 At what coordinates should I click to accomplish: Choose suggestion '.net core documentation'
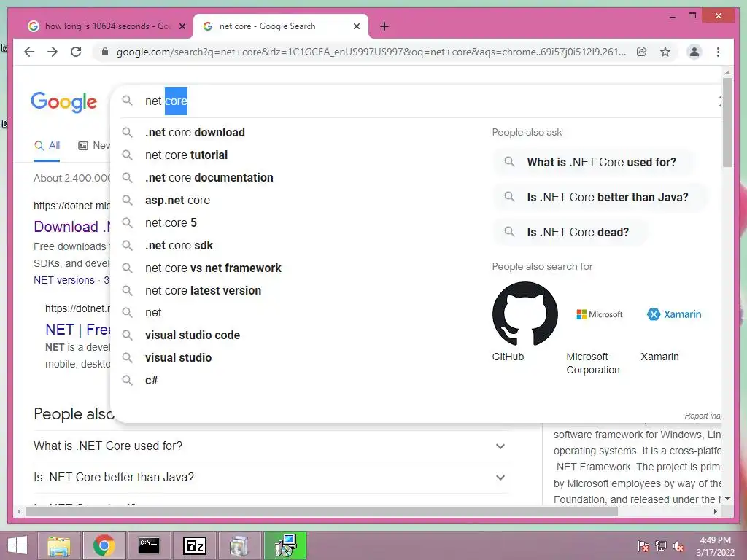coord(209,178)
